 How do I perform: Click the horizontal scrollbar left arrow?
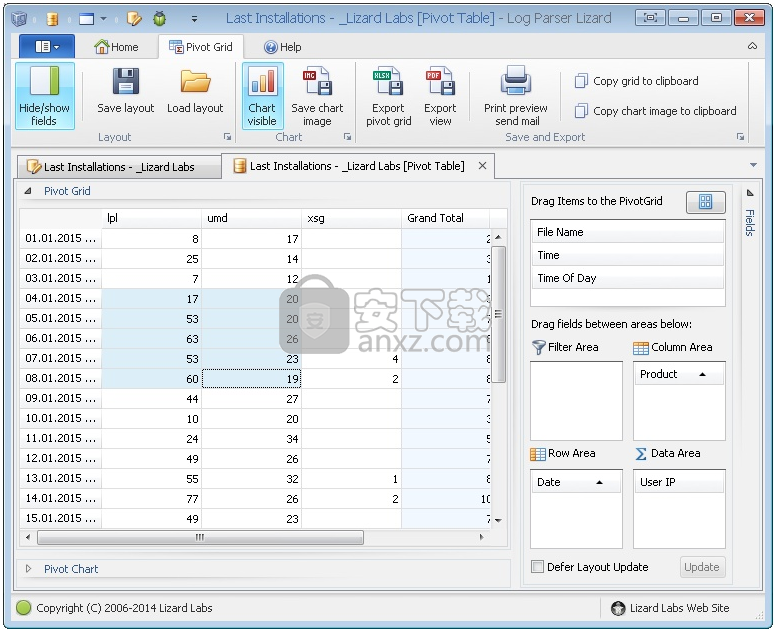(x=28, y=537)
